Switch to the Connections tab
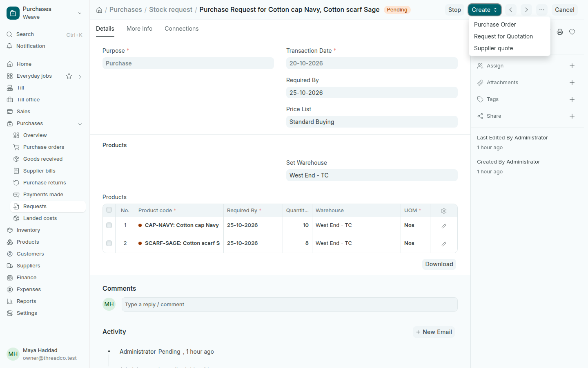 182,29
